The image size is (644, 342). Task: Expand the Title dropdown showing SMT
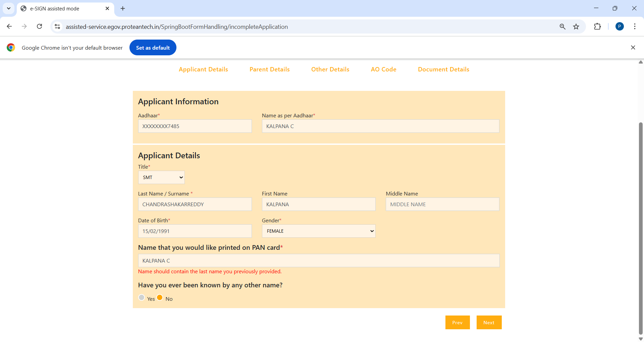161,177
